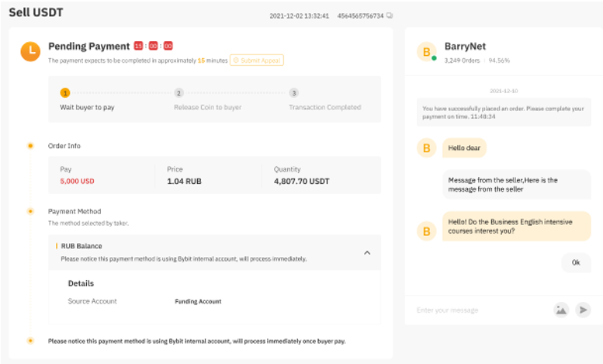The width and height of the screenshot is (603, 364).
Task: Open the BarryNet avatar in chat header
Action: pyautogui.click(x=426, y=52)
